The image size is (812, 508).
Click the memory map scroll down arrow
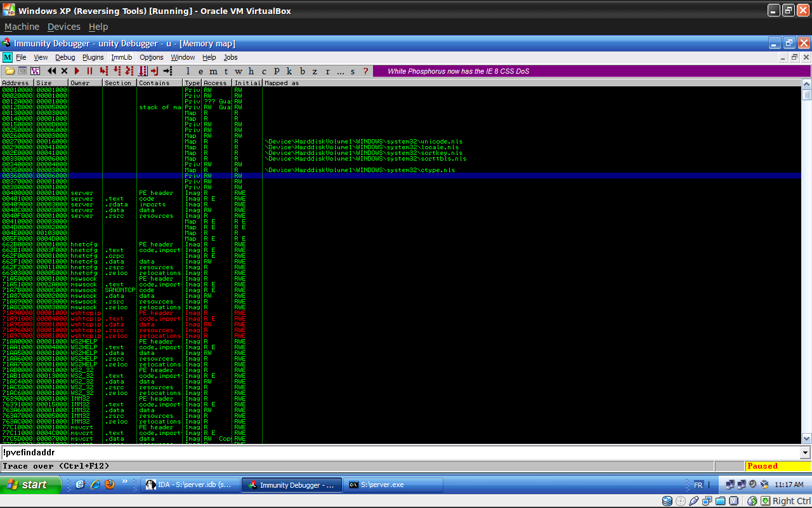coord(806,438)
